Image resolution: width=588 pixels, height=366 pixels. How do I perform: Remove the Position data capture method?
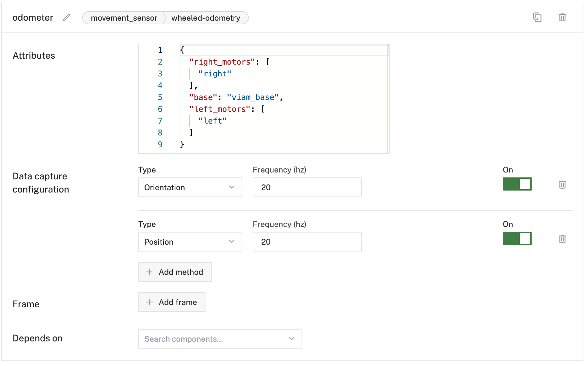tap(562, 239)
